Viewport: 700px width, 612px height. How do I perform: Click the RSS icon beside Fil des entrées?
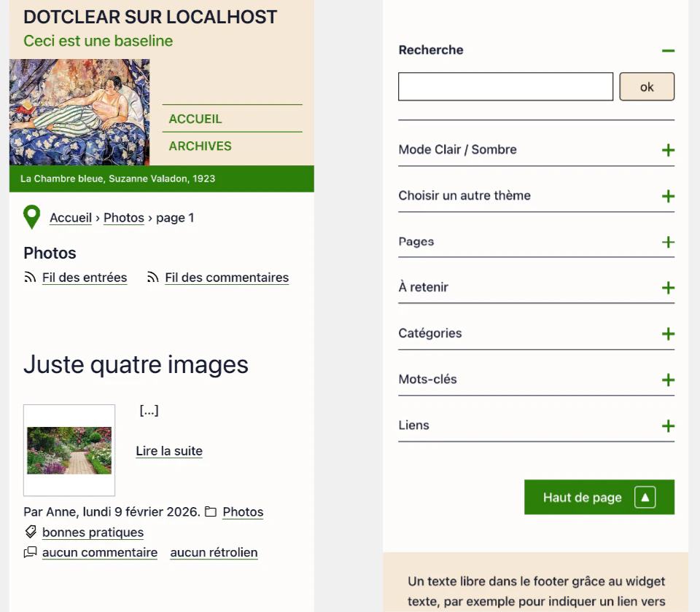tap(30, 278)
